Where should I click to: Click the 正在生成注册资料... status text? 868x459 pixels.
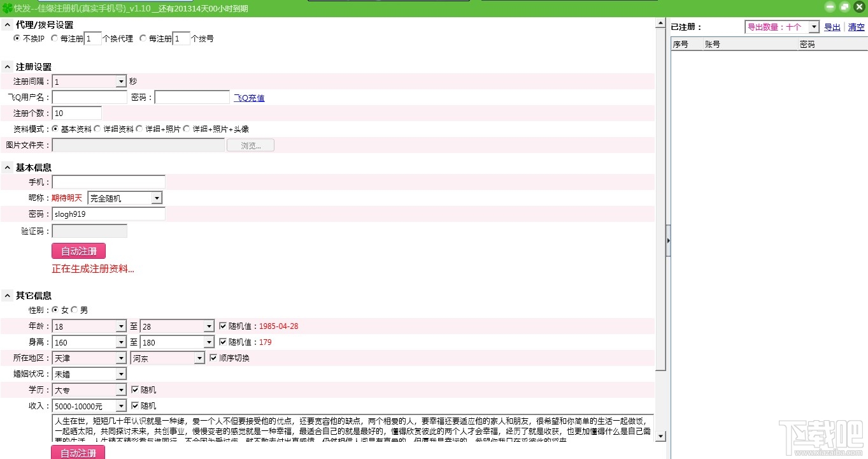[93, 269]
